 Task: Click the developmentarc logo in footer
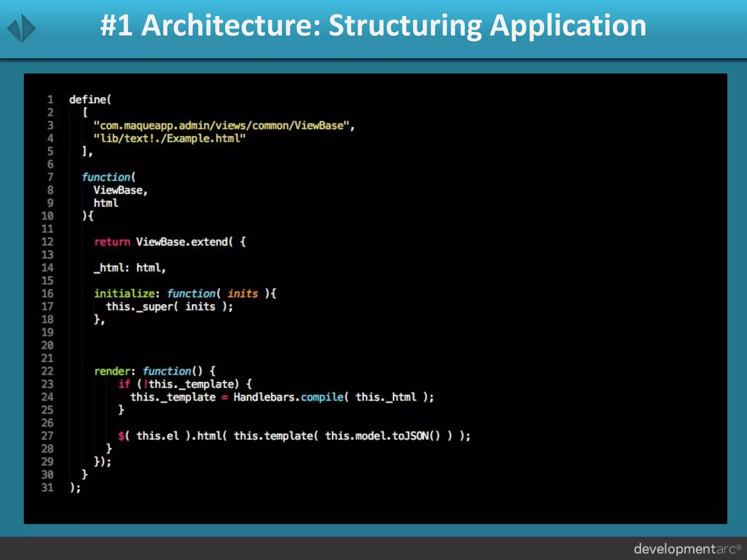[687, 549]
